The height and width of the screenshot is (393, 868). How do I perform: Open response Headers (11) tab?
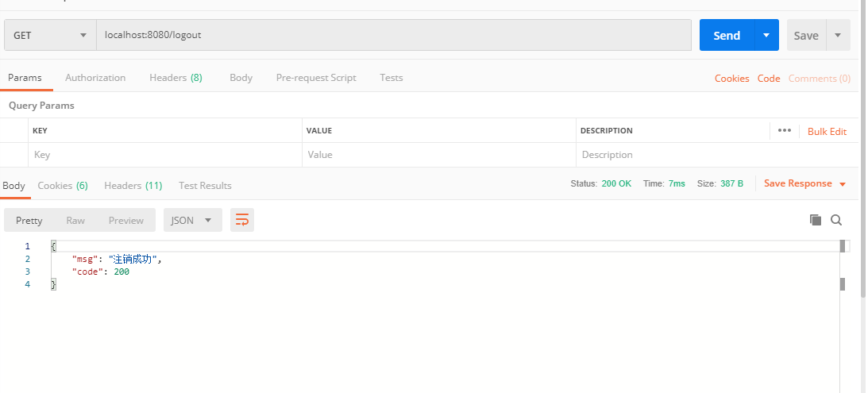point(133,186)
